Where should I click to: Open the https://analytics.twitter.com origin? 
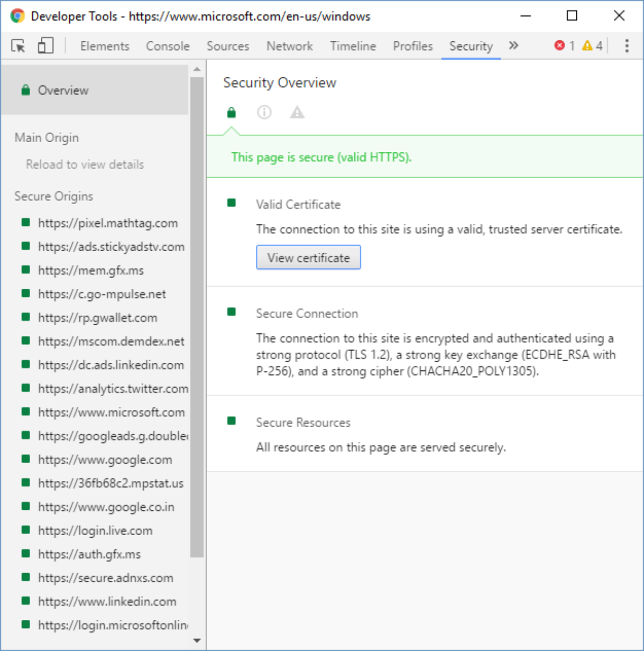click(113, 389)
